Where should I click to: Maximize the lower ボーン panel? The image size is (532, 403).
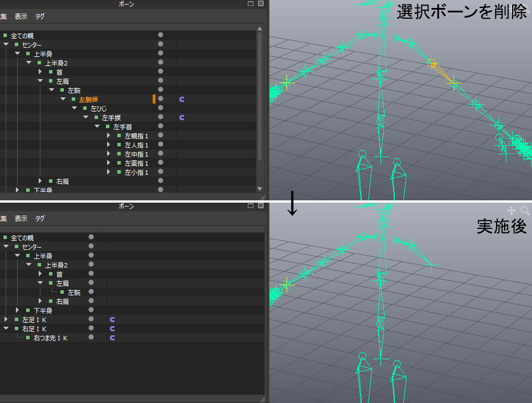[x=251, y=205]
